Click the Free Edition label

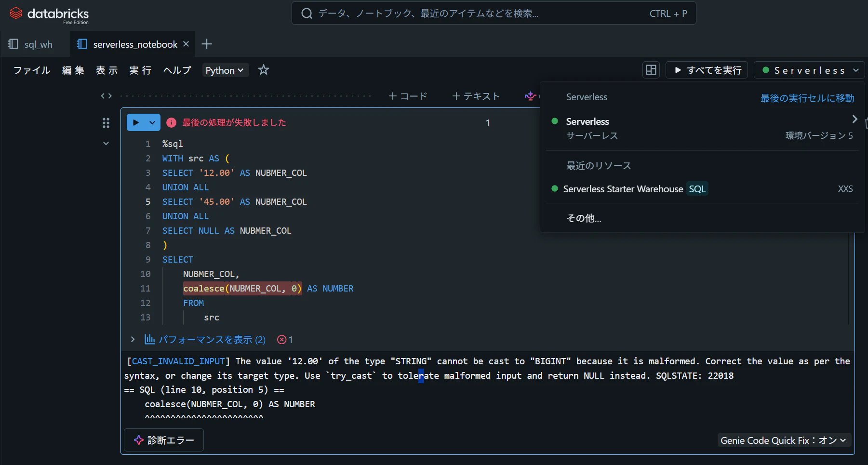(x=76, y=23)
